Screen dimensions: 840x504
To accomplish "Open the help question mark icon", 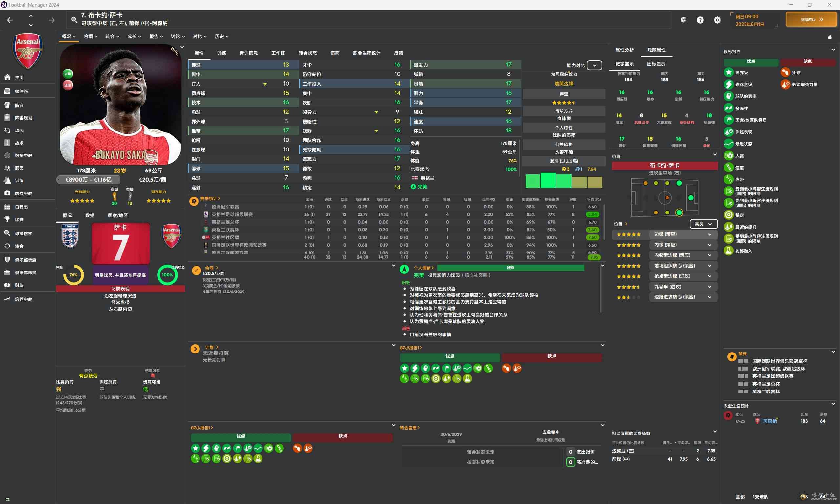I will [700, 20].
